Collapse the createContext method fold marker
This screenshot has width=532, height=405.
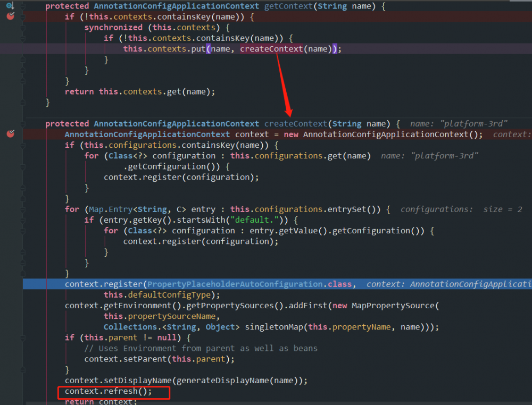point(23,124)
